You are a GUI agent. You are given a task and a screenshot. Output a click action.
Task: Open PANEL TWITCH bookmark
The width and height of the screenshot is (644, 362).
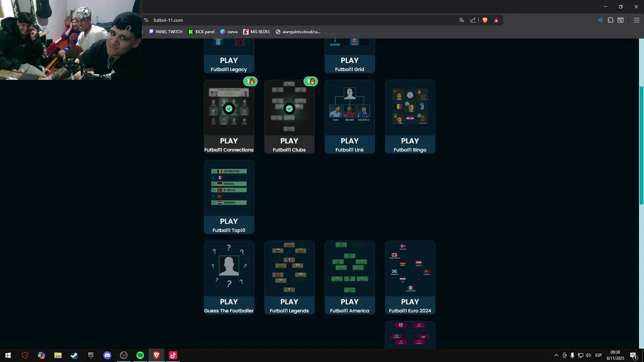tap(166, 32)
